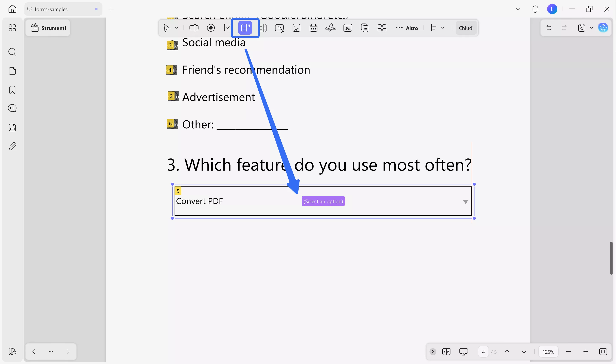Open the Search panel in the sidebar
This screenshot has height=364, width=616.
[12, 52]
